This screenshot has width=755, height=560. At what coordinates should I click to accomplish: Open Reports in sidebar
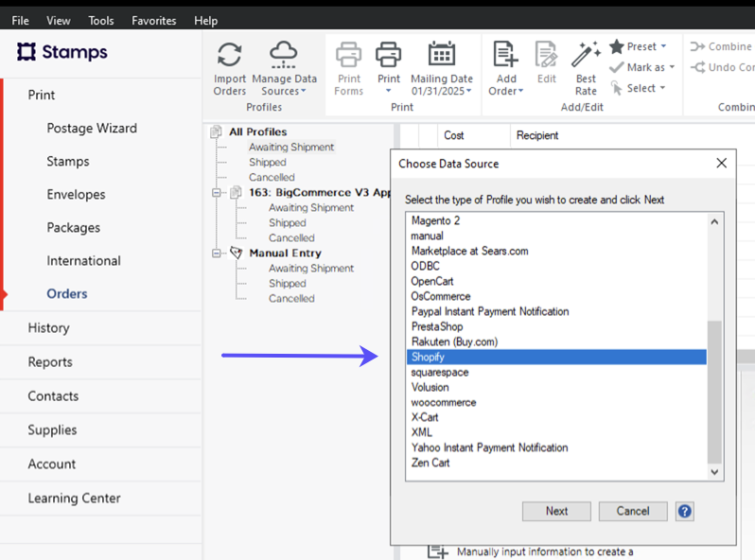click(50, 362)
